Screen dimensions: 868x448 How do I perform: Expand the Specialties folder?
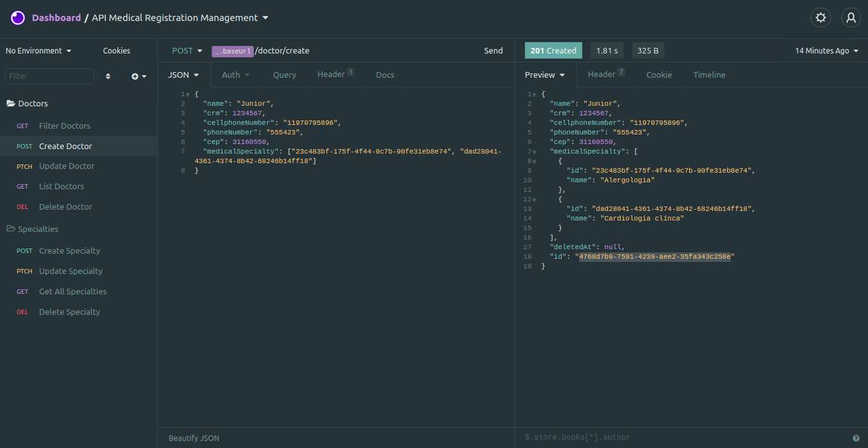pos(32,229)
